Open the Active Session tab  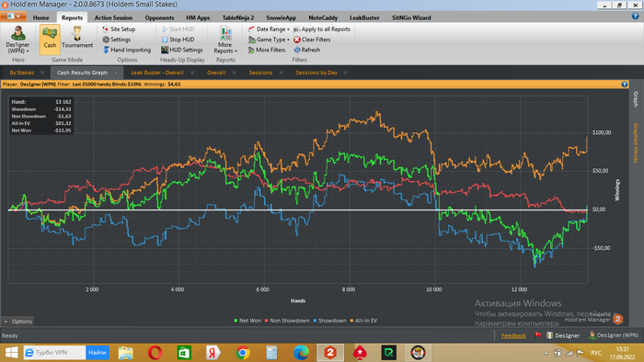coord(113,17)
